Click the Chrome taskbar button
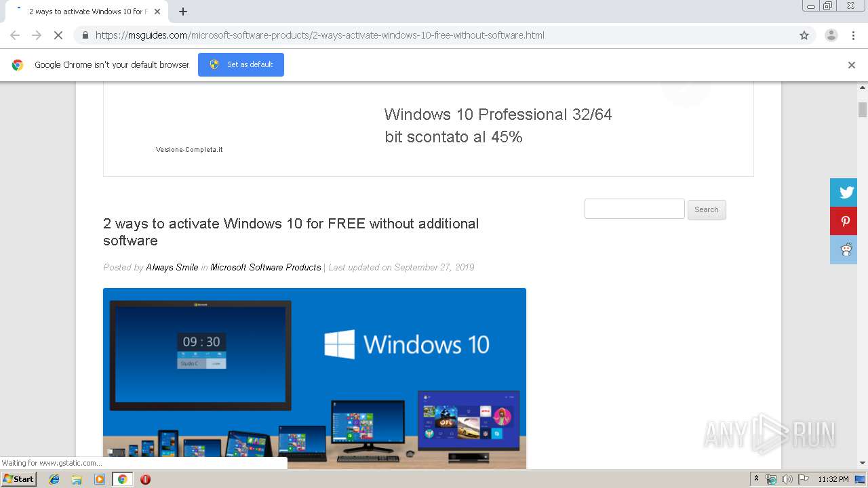868x488 pixels. pos(123,479)
